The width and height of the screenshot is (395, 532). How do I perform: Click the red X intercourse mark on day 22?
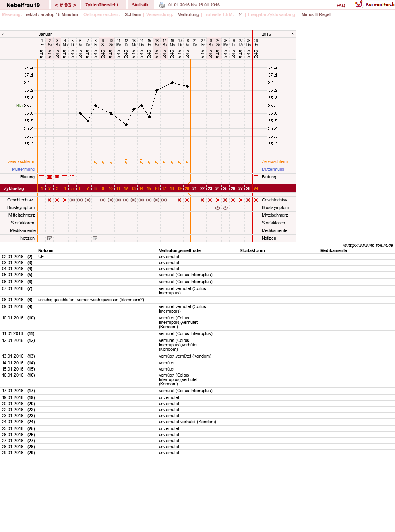[x=203, y=200]
